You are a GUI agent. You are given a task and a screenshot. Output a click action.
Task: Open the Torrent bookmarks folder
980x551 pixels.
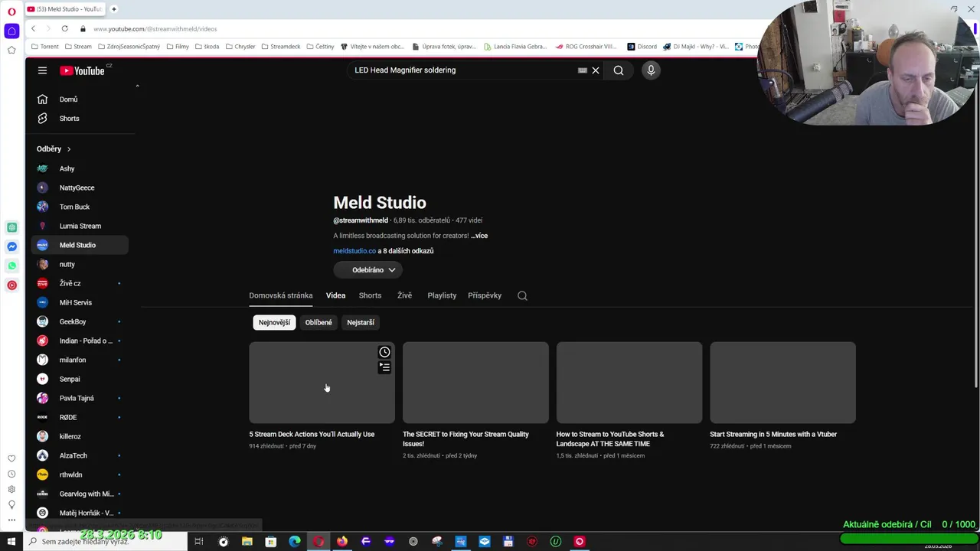coord(45,47)
